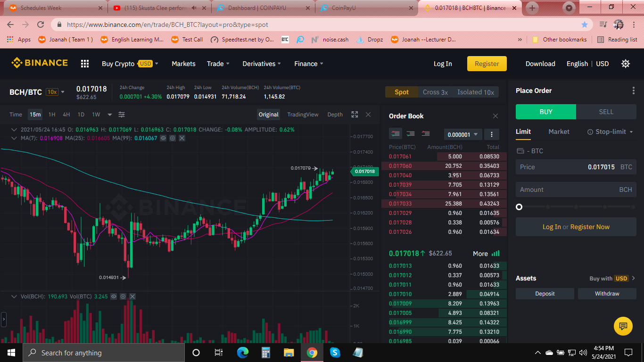This screenshot has height=362, width=644.
Task: Open MA indicator settings icon
Action: point(173,138)
